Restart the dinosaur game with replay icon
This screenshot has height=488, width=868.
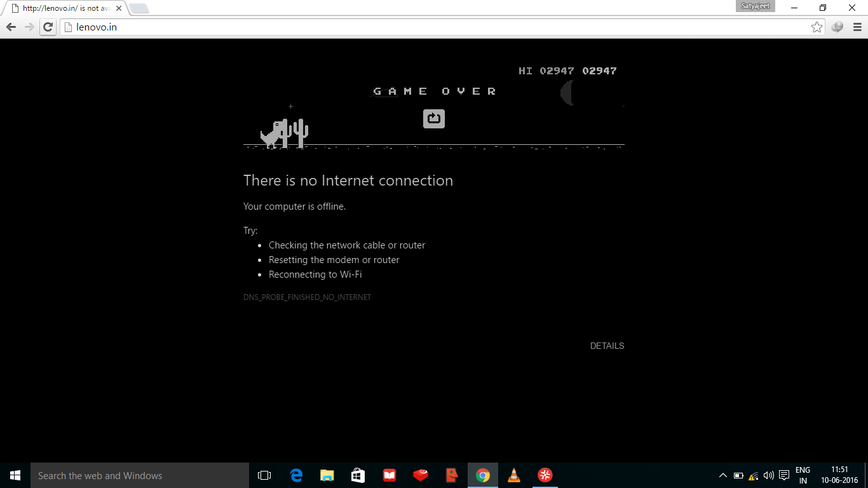[x=434, y=118]
